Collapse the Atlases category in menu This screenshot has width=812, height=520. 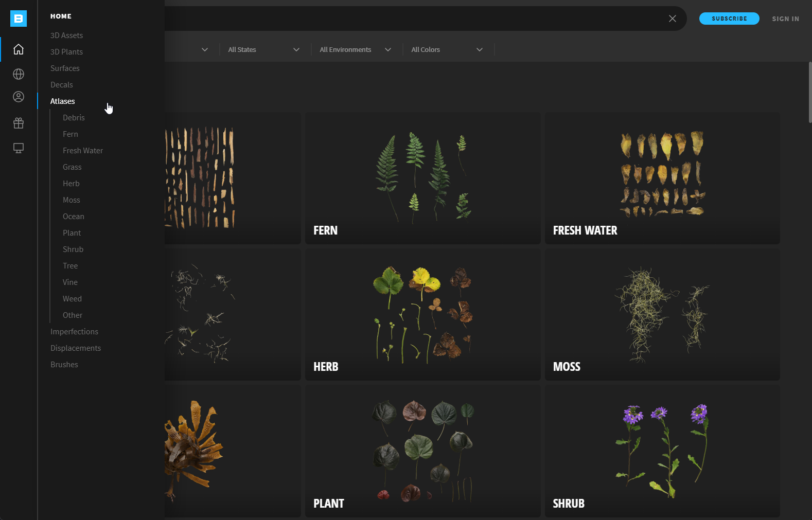point(63,101)
